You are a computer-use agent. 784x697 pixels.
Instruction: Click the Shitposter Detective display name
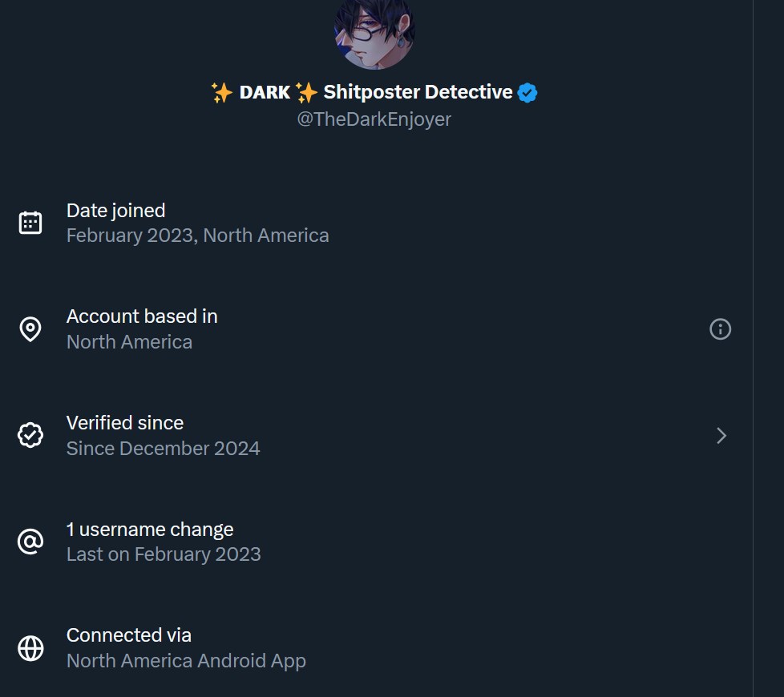click(x=418, y=92)
